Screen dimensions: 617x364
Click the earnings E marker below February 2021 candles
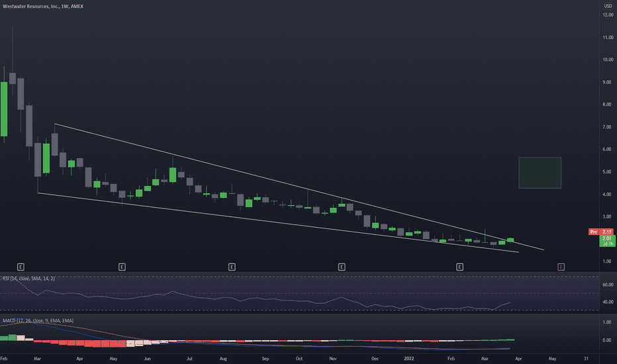(x=21, y=267)
